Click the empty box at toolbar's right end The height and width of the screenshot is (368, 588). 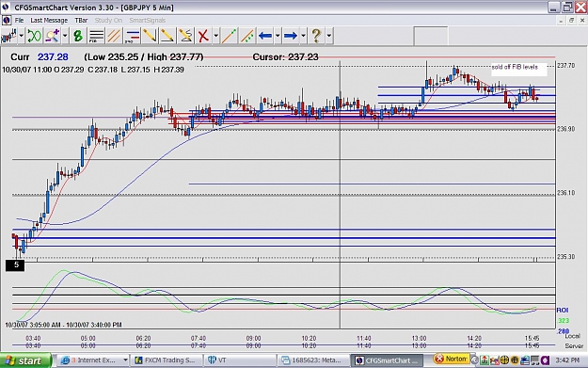tap(431, 36)
